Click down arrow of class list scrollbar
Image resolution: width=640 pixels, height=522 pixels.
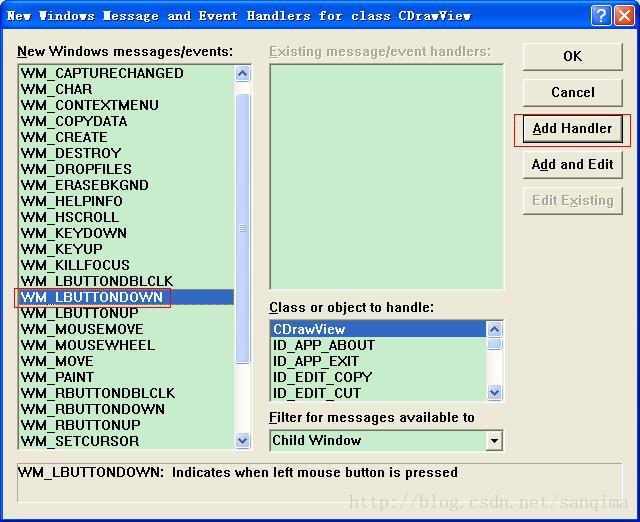pos(494,393)
